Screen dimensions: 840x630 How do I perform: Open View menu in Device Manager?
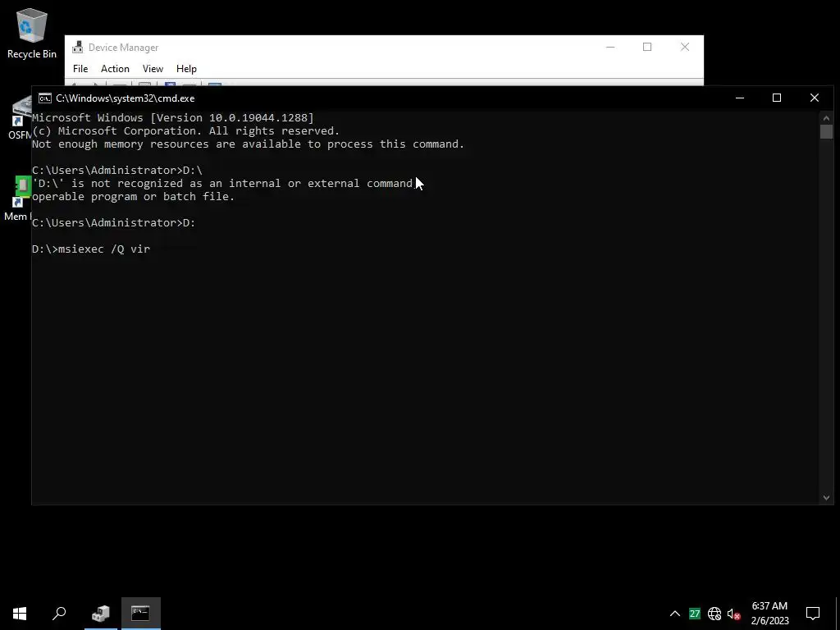153,69
